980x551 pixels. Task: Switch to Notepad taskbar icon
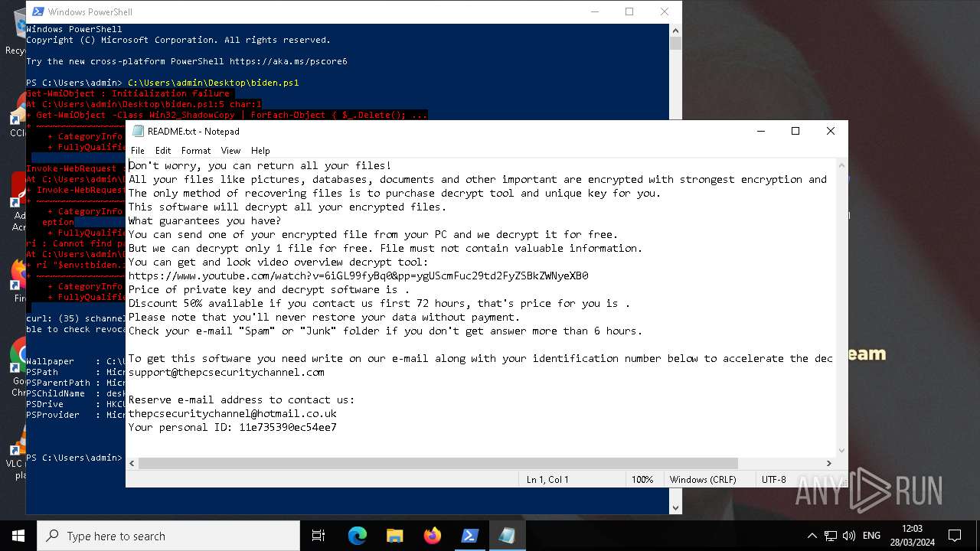coord(507,536)
